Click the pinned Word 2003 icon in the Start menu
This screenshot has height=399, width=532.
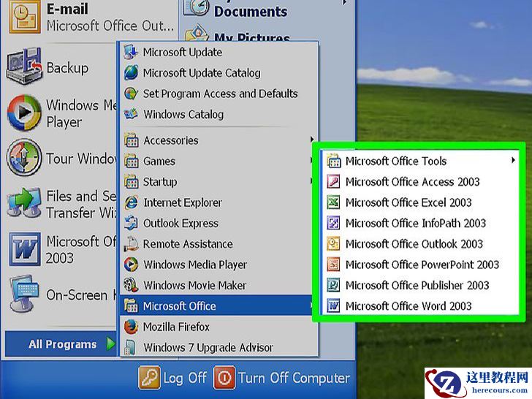(24, 249)
